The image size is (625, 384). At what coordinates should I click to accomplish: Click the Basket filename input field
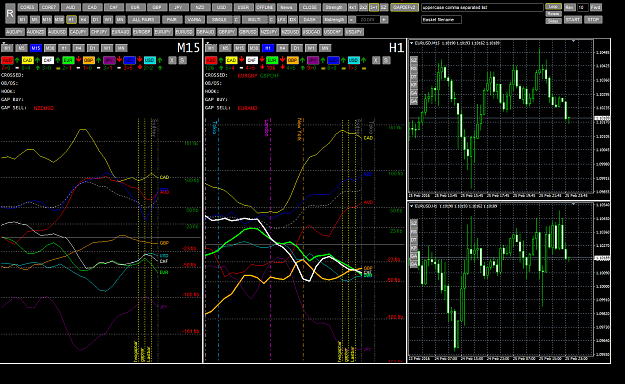(441, 20)
